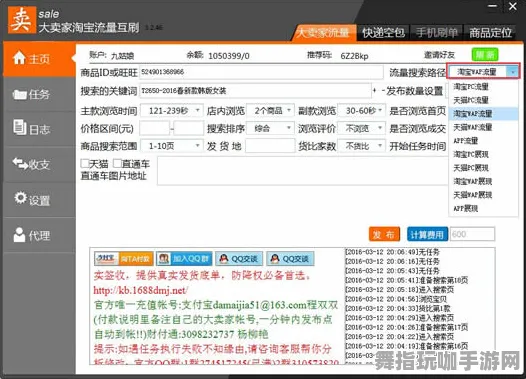Select 天猫PC流量 from the list
Screen dimensions: 526x379
pyautogui.click(x=483, y=100)
